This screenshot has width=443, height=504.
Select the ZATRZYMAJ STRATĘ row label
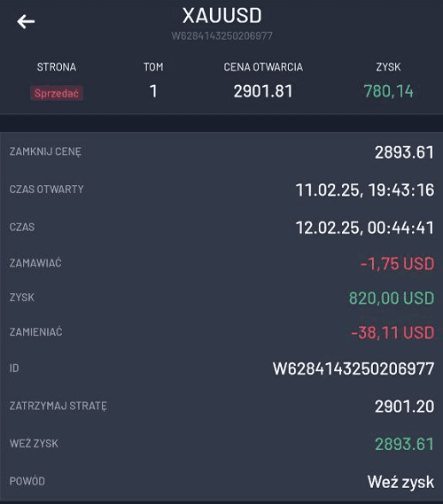(x=58, y=406)
